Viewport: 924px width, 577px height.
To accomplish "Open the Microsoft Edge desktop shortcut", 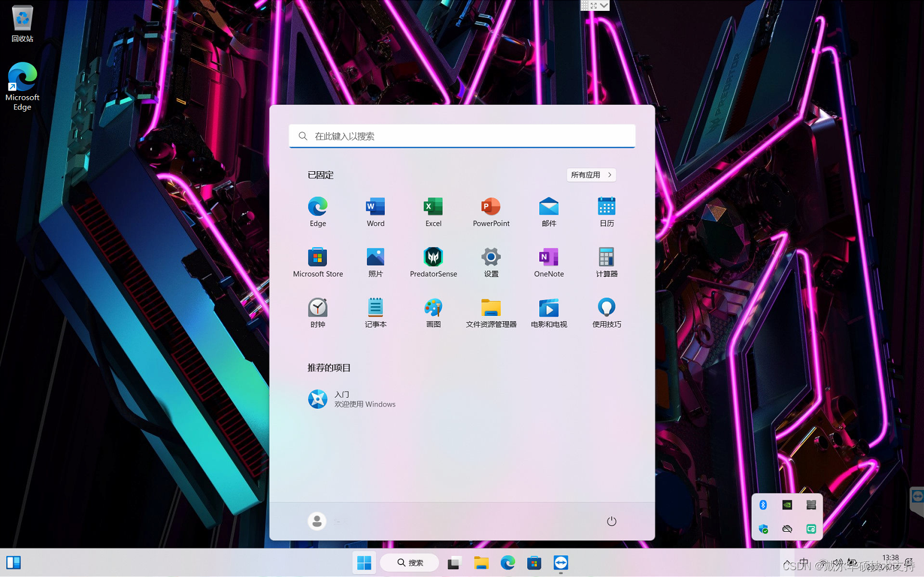I will pyautogui.click(x=22, y=86).
